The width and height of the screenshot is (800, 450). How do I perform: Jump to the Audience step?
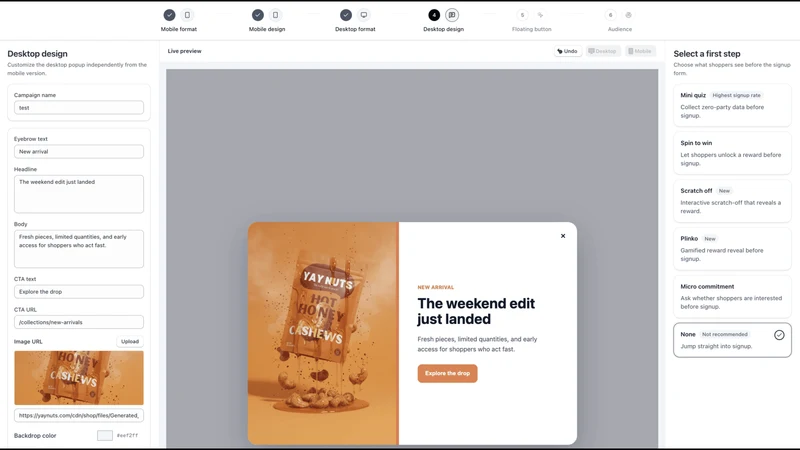tap(620, 29)
